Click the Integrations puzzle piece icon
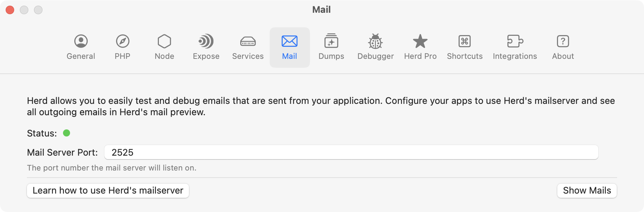The height and width of the screenshot is (212, 644). 515,41
